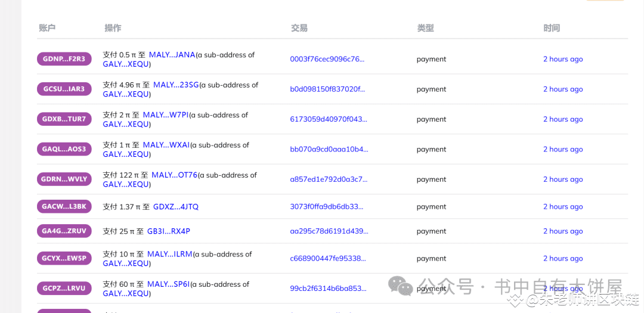644x313 pixels.
Task: Open account badge GAQL...AOS3
Action: 64,149
